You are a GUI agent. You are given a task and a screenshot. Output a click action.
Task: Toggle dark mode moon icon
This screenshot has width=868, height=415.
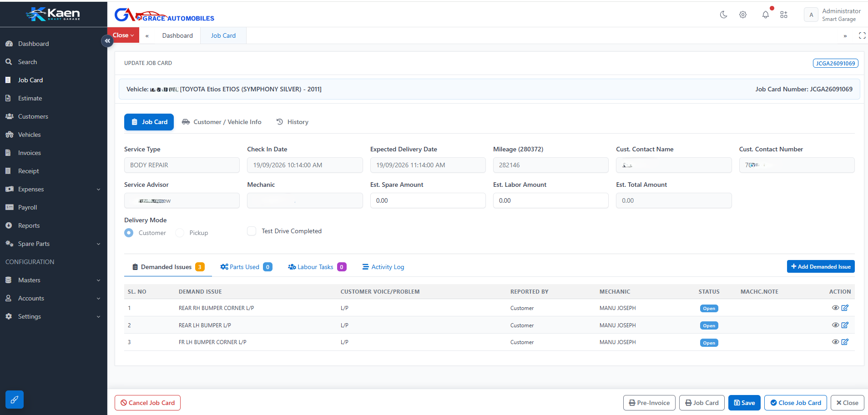pos(723,15)
